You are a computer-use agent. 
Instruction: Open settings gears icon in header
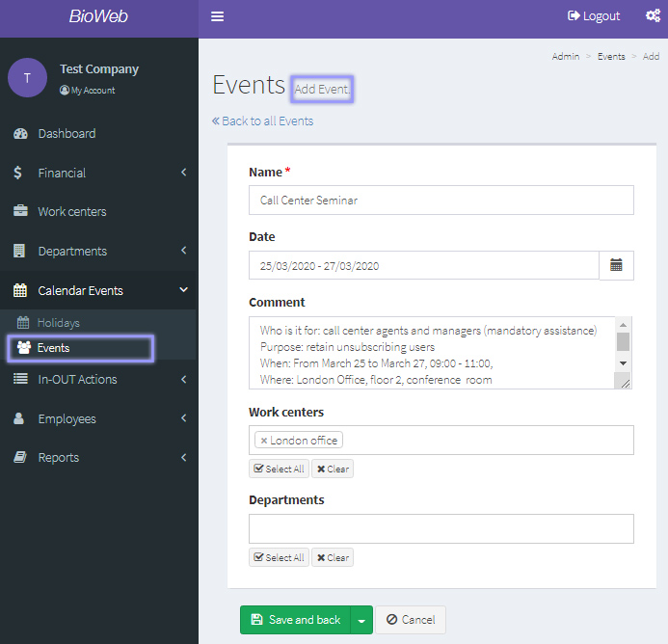tap(652, 16)
